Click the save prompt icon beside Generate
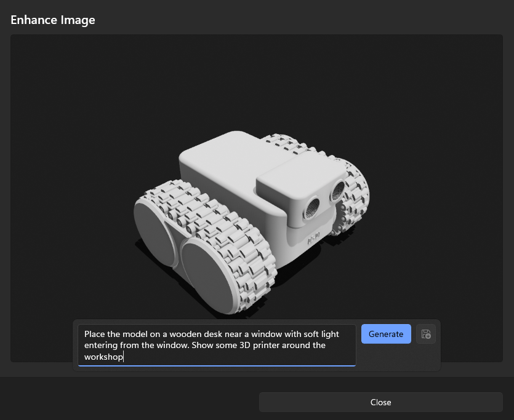This screenshot has height=420, width=514. point(426,334)
